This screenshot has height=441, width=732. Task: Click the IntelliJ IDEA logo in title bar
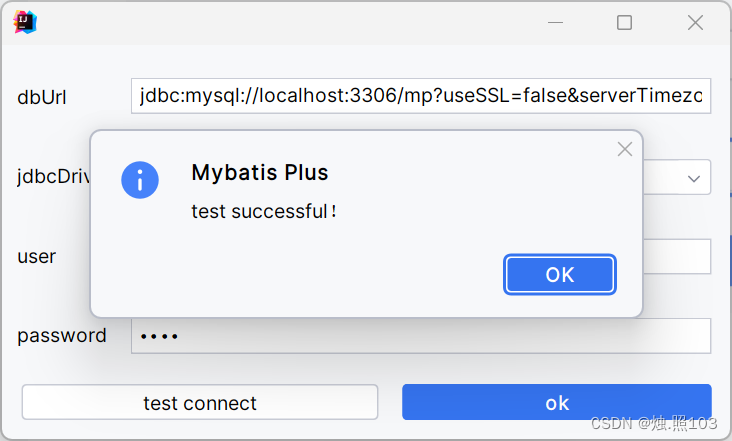pos(25,22)
